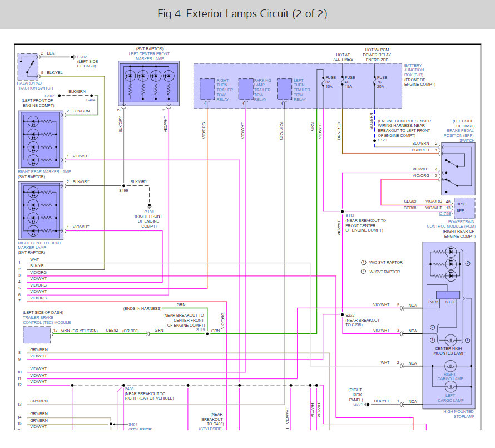Click the Left Turn Trailer Tow Relay box
Viewport: 495px width, 448px height.
coord(284,90)
